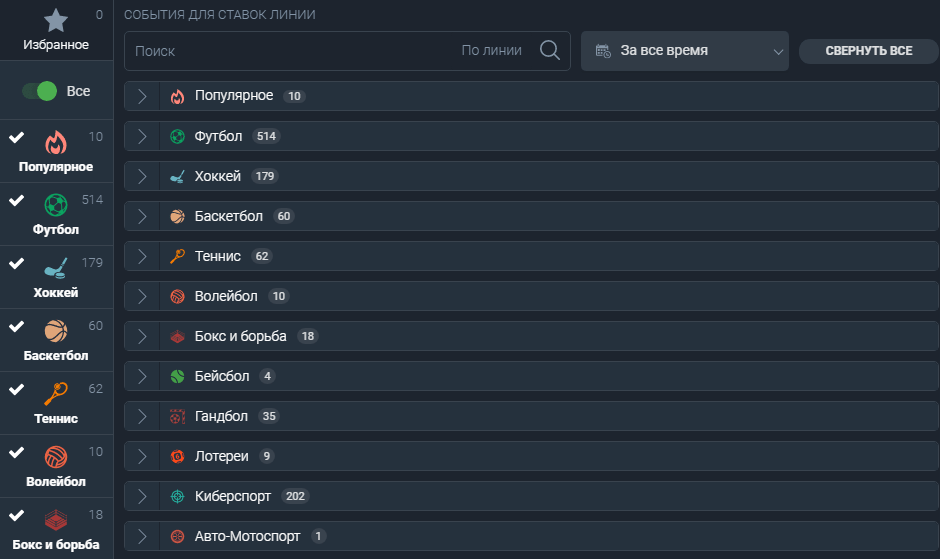Expand the Теннис section chevron
This screenshot has width=940, height=559.
coord(142,256)
